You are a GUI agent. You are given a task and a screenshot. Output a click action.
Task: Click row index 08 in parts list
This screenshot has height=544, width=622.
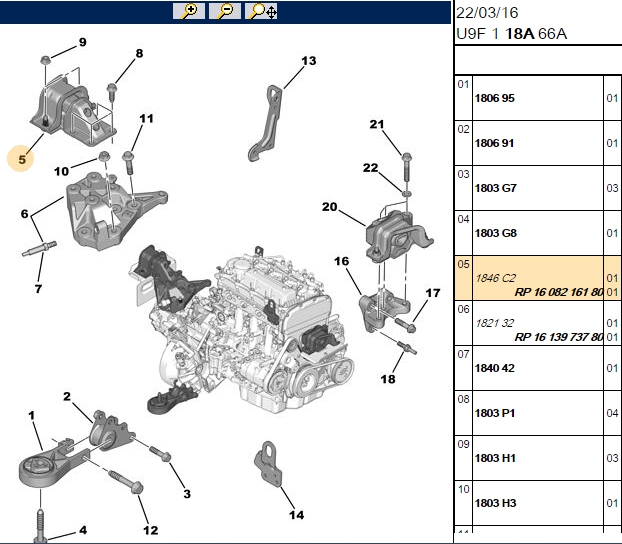pos(463,399)
